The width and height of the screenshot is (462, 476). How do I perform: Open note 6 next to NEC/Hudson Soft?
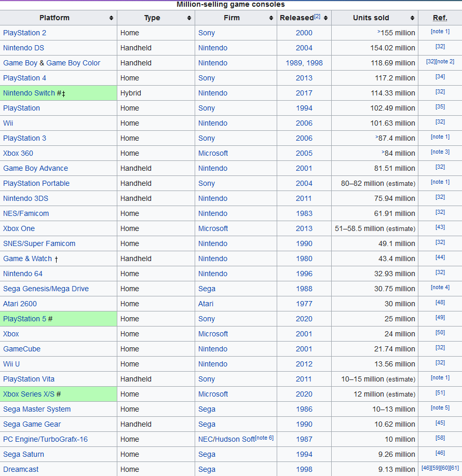pyautogui.click(x=264, y=438)
